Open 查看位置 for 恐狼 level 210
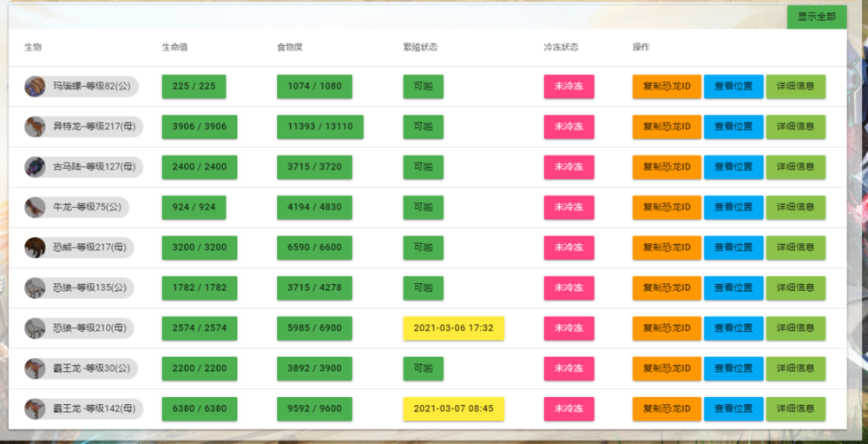 (x=733, y=328)
